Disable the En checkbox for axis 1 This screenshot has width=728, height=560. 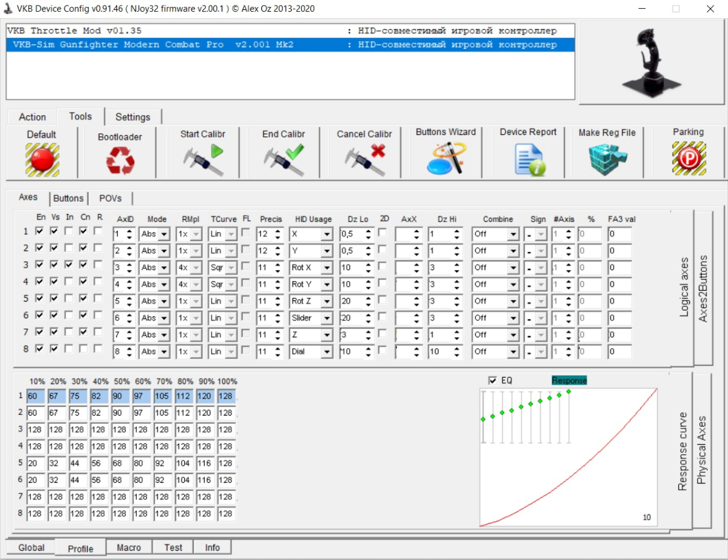[40, 231]
